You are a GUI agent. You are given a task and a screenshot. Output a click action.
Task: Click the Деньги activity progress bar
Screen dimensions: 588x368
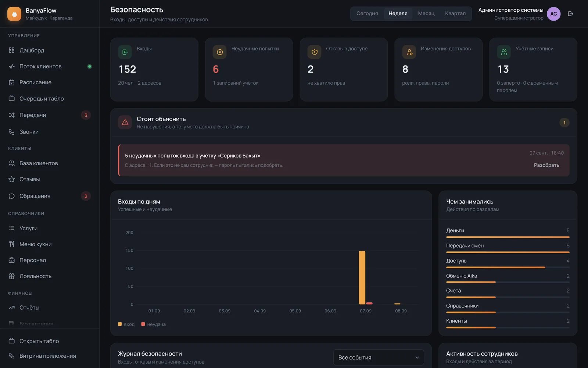(x=508, y=237)
